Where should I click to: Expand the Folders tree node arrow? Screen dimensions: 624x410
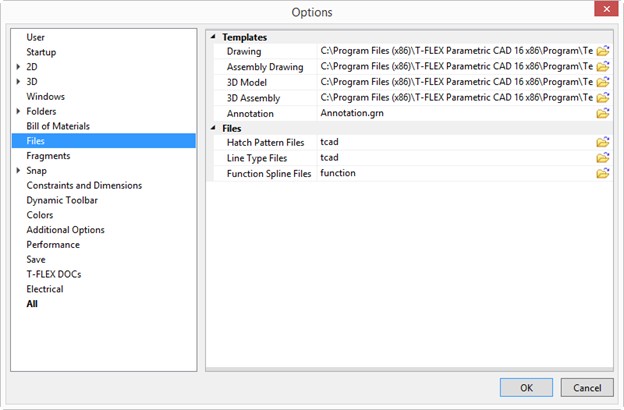tap(18, 111)
